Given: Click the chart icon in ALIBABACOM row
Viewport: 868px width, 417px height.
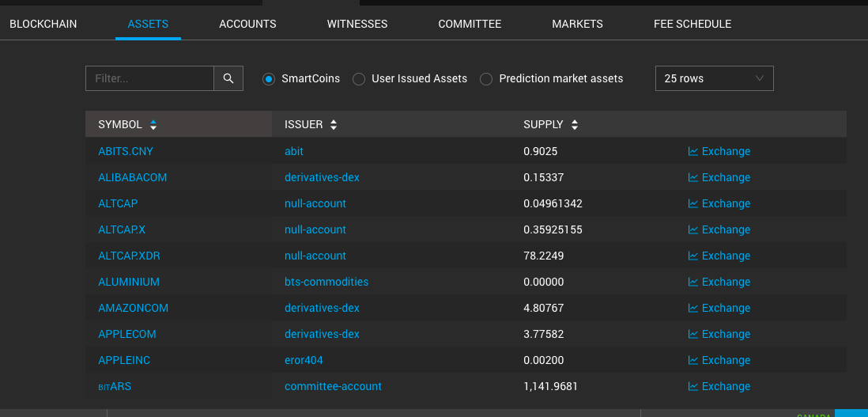Looking at the screenshot, I should (x=693, y=177).
